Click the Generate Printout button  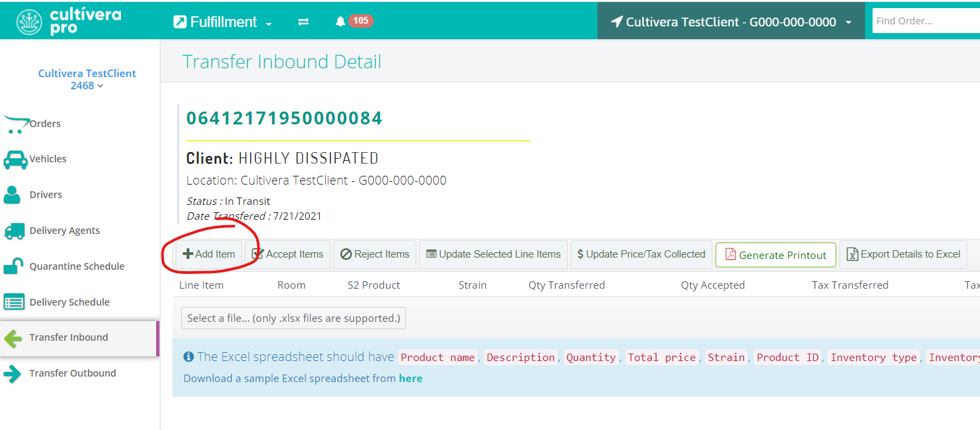click(x=776, y=255)
